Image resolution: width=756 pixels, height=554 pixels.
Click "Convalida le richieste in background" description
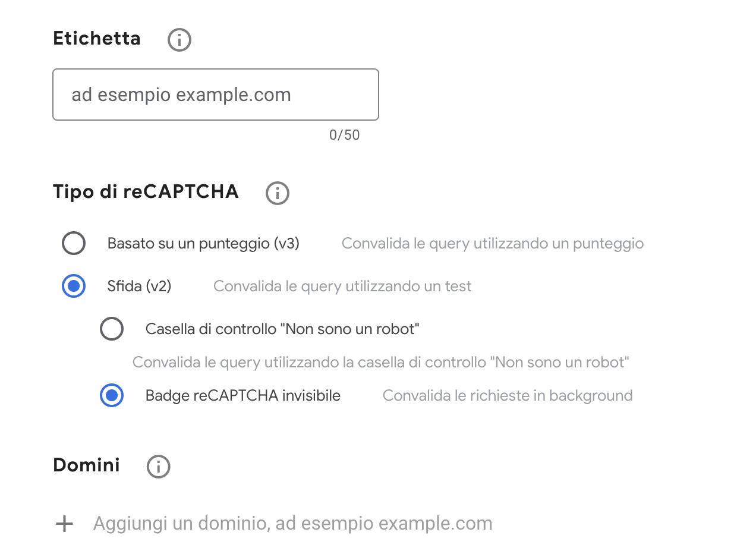pos(507,396)
